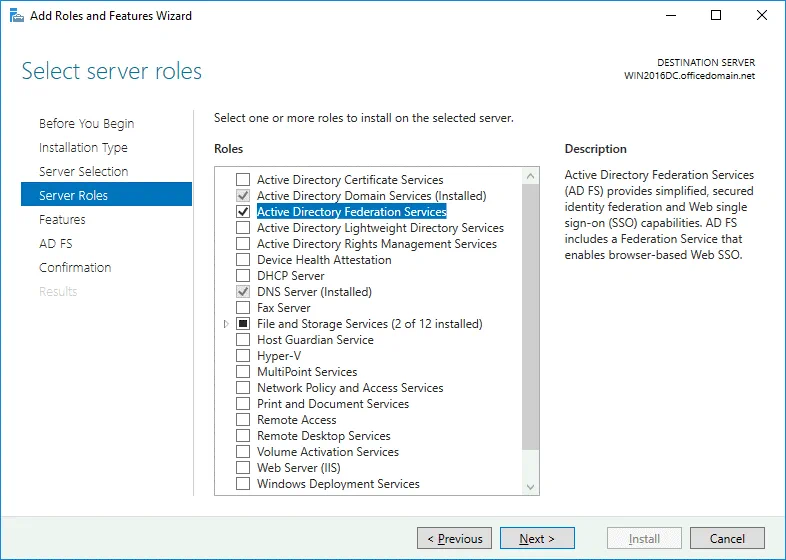Click the roles list scrollbar thumb
The width and height of the screenshot is (786, 560).
coord(530,320)
